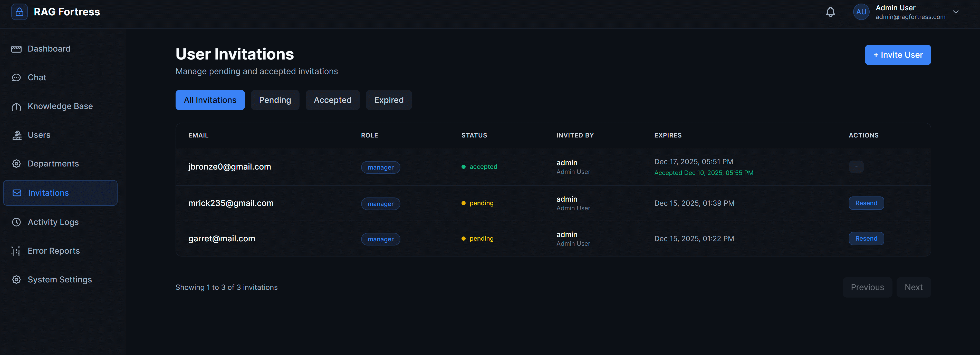Viewport: 980px width, 355px height.
Task: Select the All Invitations tab
Action: [x=210, y=100]
